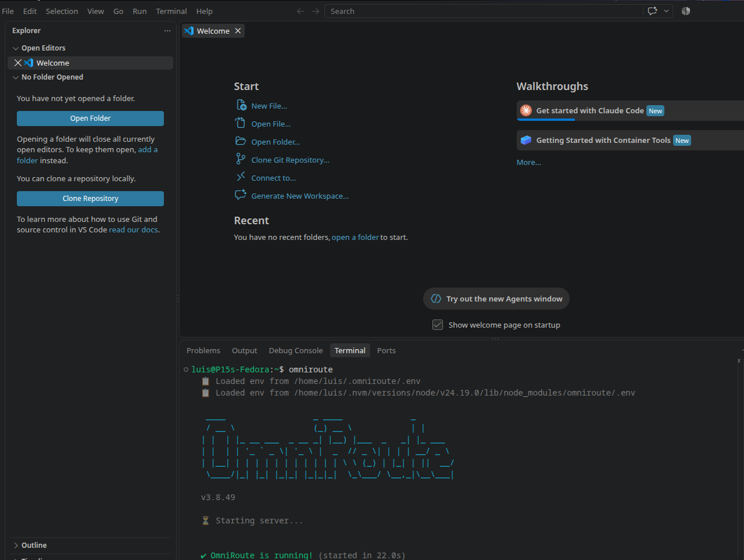Select the Welcome row in Open Editors
The image size is (744, 560).
pyautogui.click(x=91, y=63)
